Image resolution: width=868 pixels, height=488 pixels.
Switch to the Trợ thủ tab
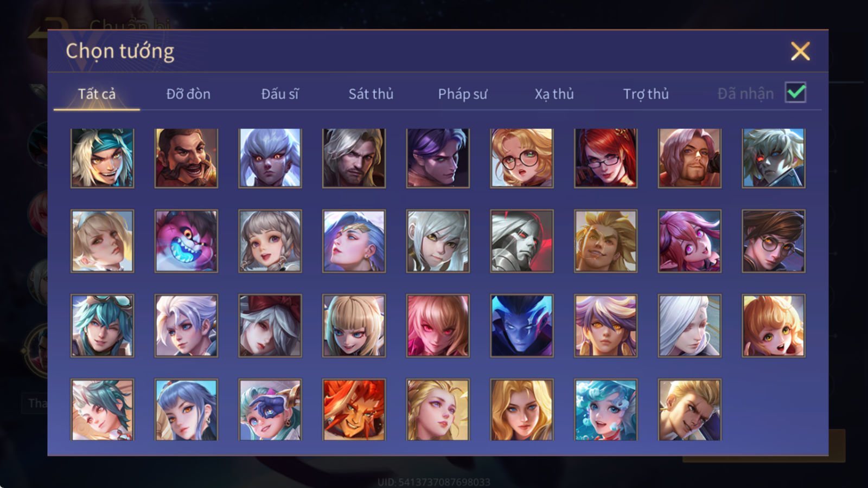[x=646, y=94]
